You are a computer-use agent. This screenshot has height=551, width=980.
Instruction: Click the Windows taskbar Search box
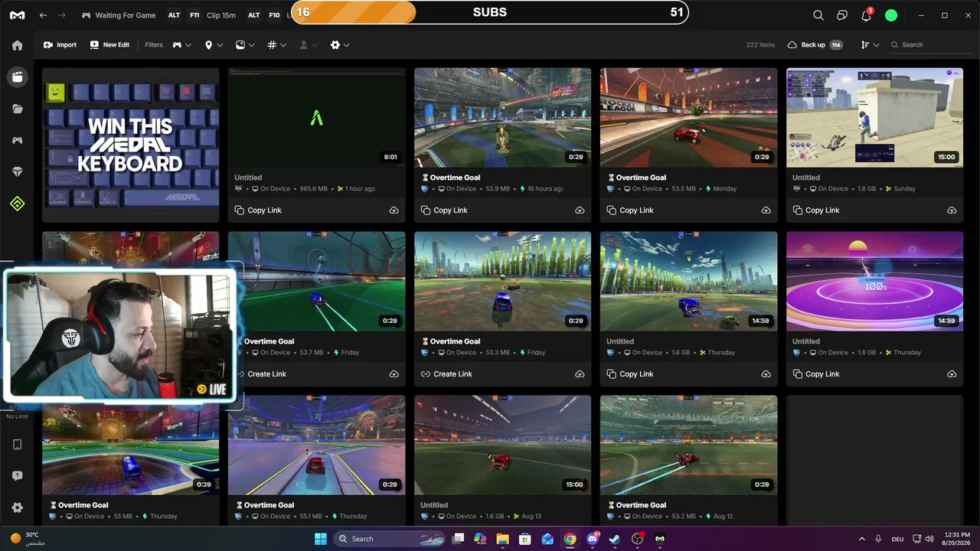(x=388, y=539)
